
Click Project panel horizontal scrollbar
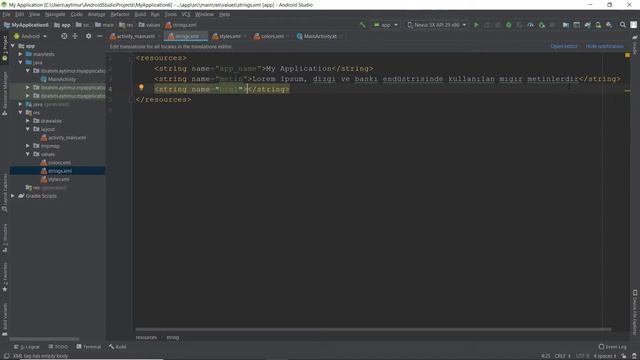pos(44,339)
